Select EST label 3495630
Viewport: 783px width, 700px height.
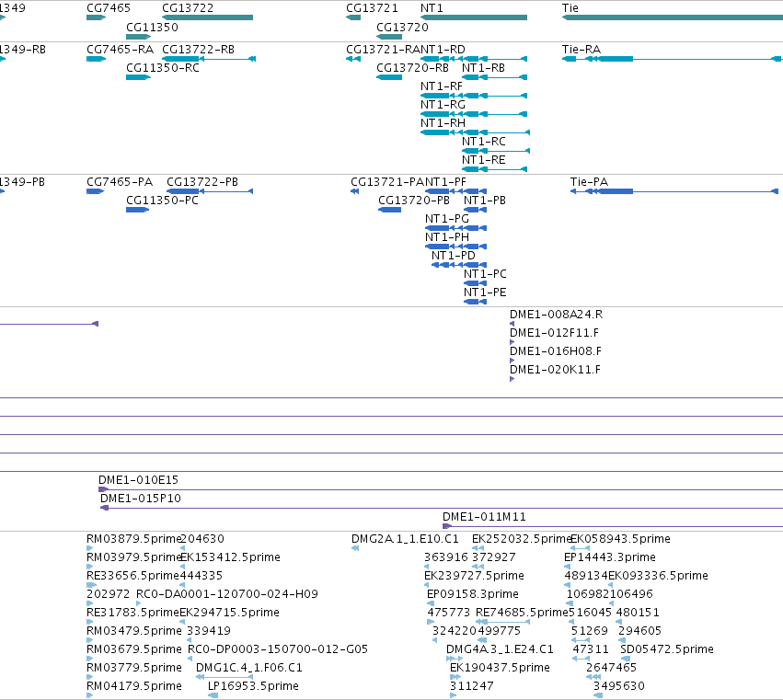[618, 686]
